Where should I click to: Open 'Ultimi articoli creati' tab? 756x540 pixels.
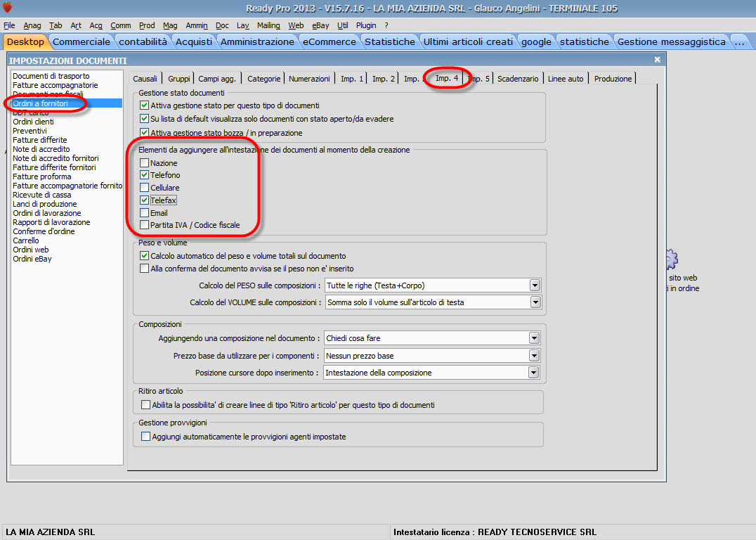pos(468,42)
